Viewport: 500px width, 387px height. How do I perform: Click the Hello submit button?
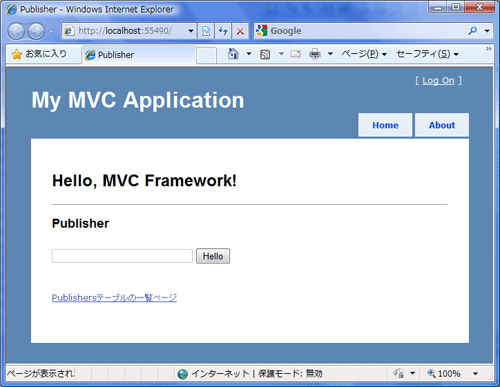(x=213, y=256)
